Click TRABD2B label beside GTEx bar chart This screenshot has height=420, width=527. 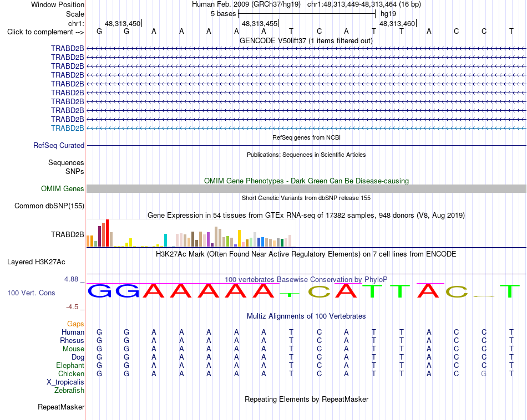(x=68, y=234)
